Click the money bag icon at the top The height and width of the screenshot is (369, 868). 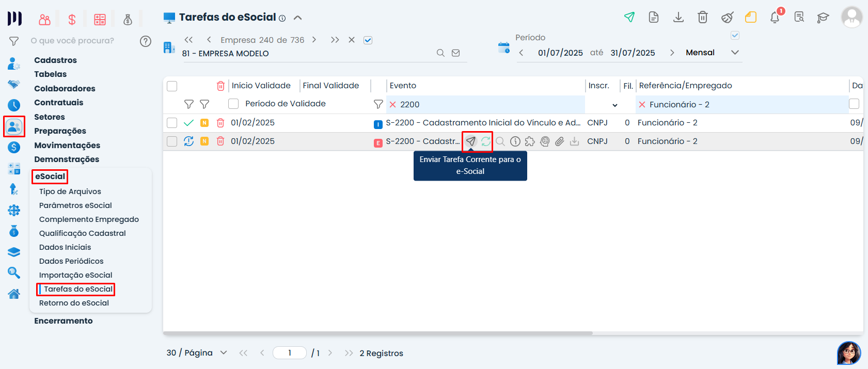point(128,20)
